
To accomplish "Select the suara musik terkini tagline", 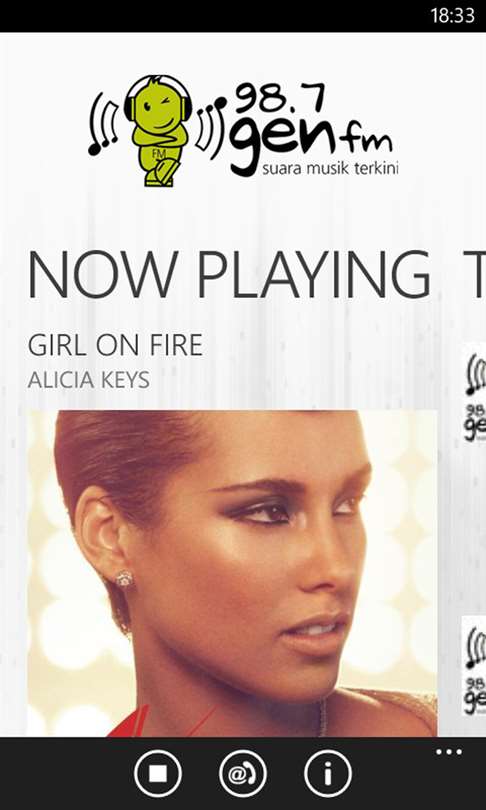I will (331, 168).
